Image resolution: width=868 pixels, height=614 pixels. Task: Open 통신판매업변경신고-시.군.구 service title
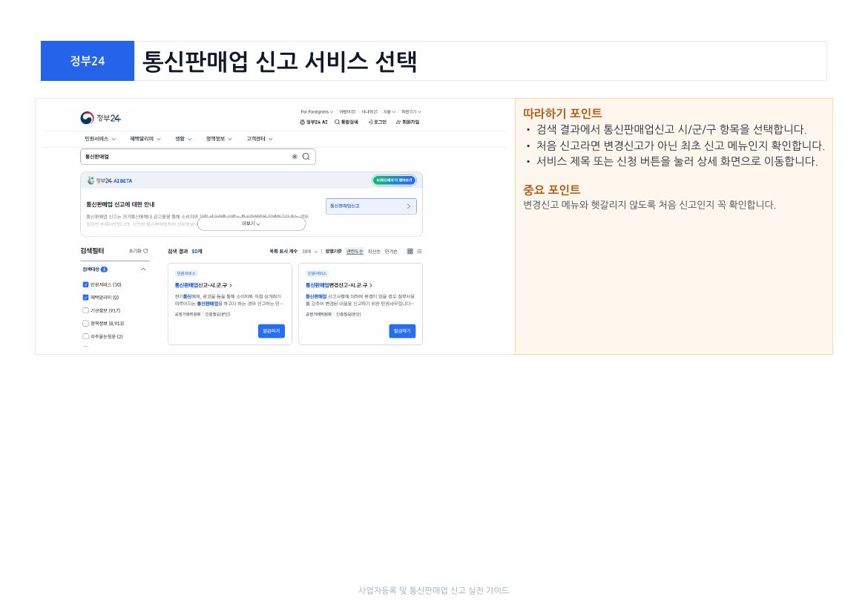(339, 285)
